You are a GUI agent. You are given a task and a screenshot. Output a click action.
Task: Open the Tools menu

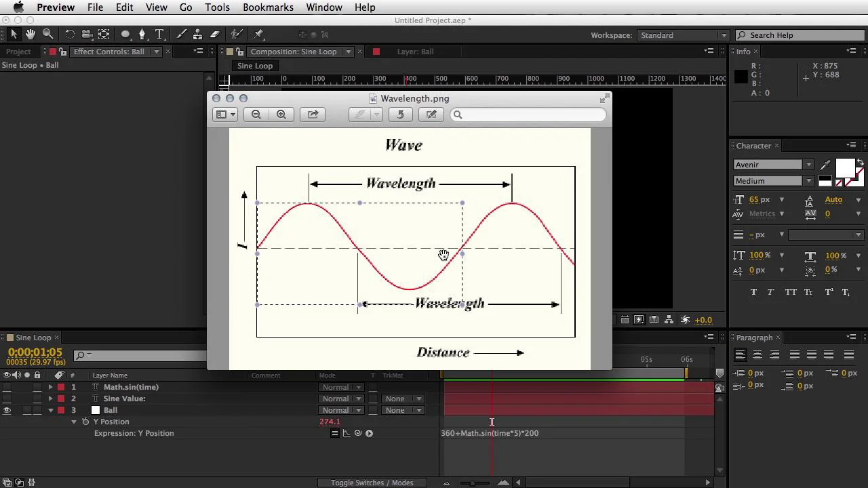pyautogui.click(x=217, y=7)
